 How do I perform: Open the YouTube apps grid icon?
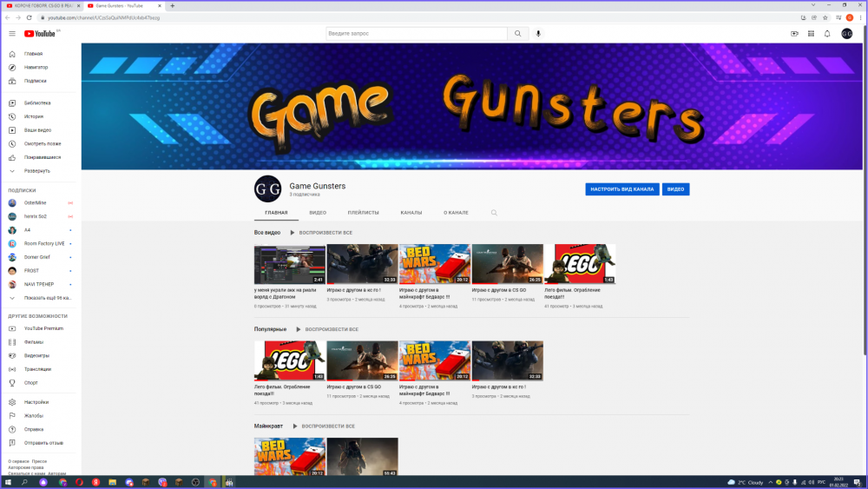tap(811, 34)
